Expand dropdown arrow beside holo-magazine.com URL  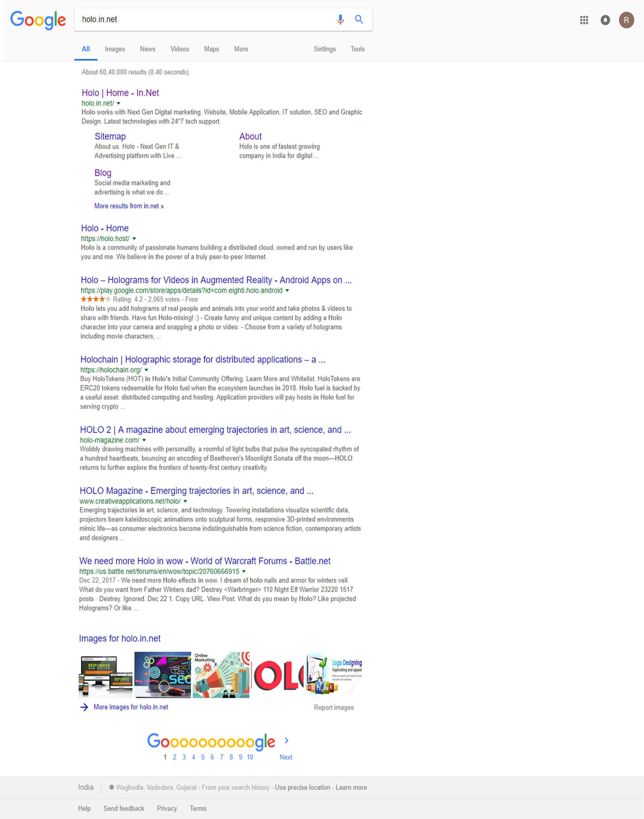[144, 440]
